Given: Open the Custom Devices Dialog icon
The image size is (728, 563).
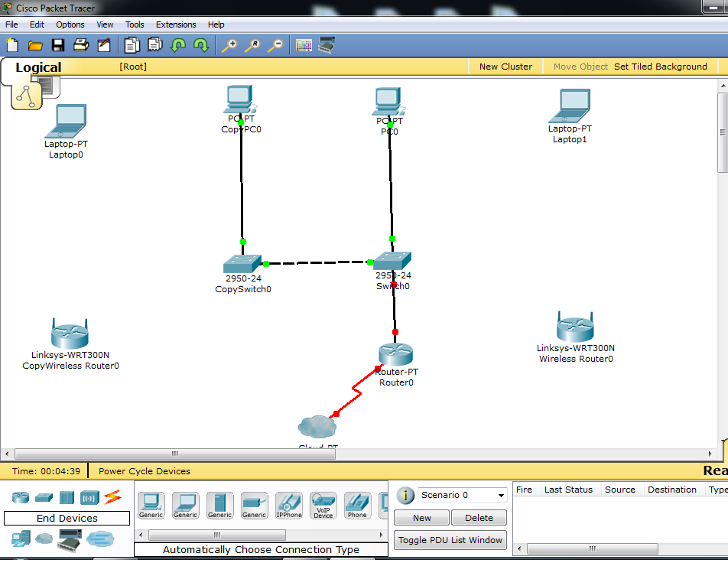Looking at the screenshot, I should (x=327, y=45).
